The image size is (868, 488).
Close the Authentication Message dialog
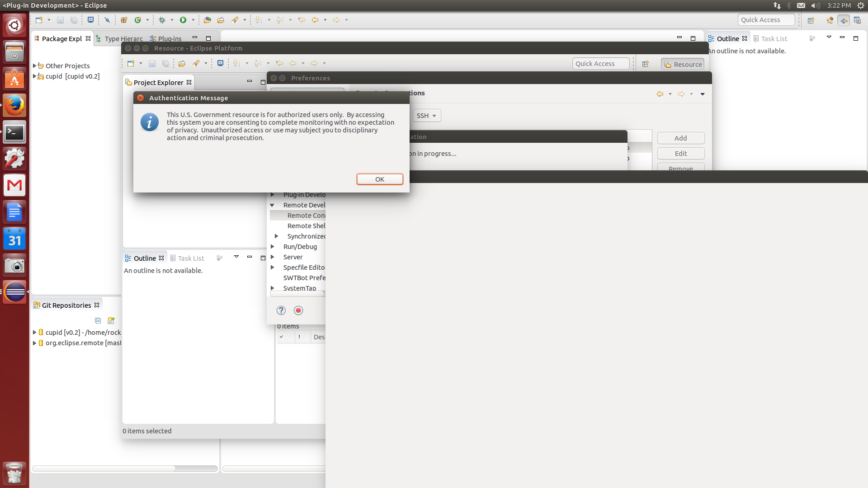coord(141,98)
